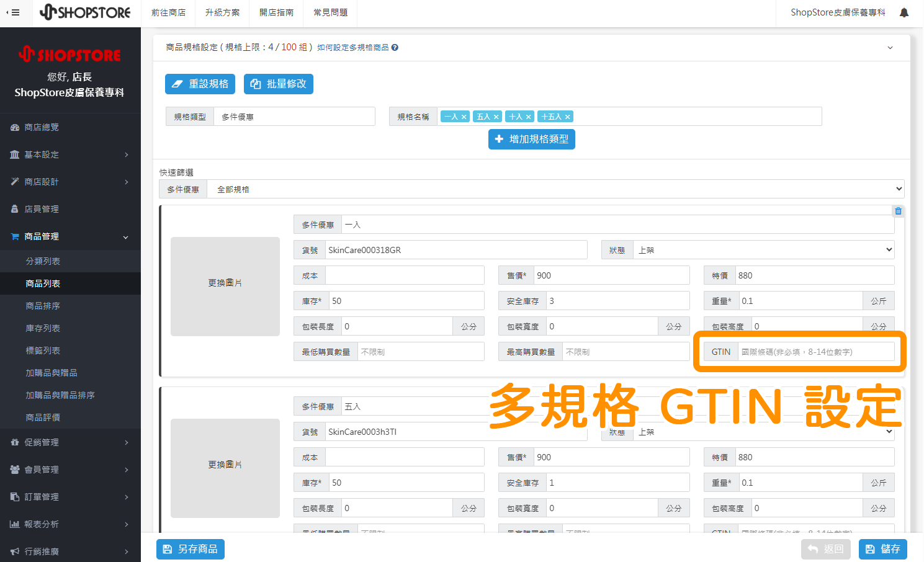Click 更換圖片 thumbnail for 一入 spec
The height and width of the screenshot is (562, 924).
tap(225, 287)
